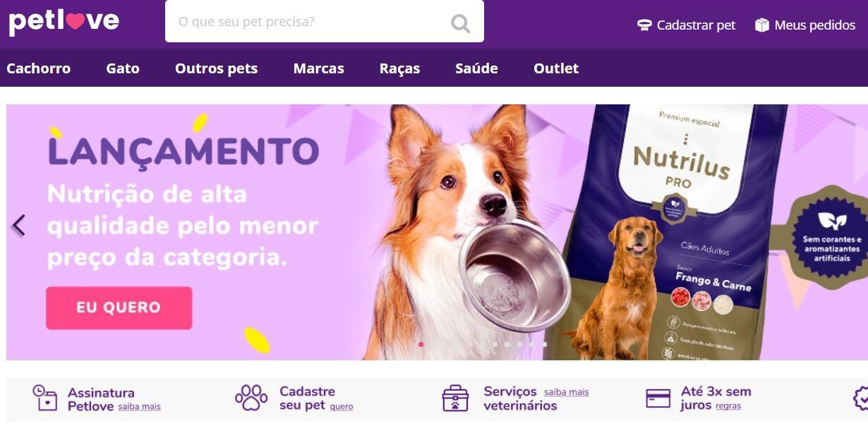Click the paw prints Cadastre seu pet icon
This screenshot has width=868, height=440.
[251, 398]
